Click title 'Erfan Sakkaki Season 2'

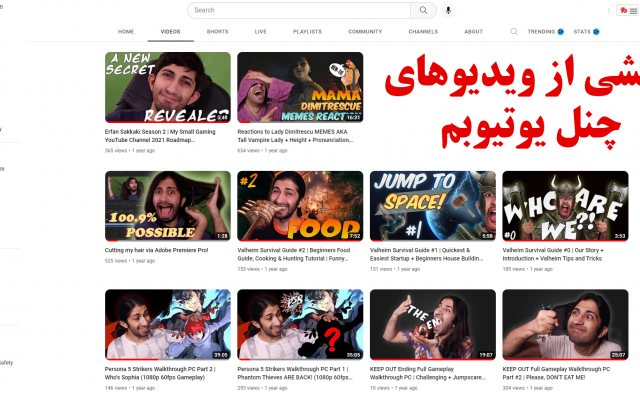160,136
